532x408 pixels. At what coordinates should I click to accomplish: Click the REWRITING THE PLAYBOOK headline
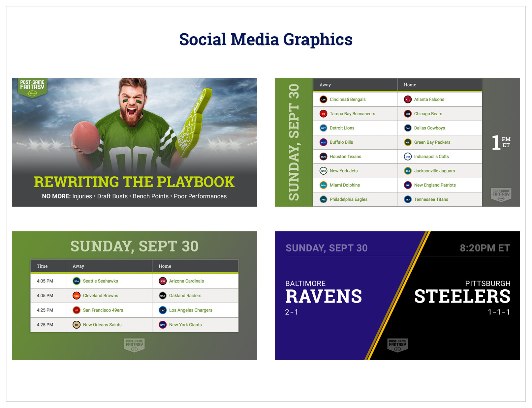click(x=134, y=182)
